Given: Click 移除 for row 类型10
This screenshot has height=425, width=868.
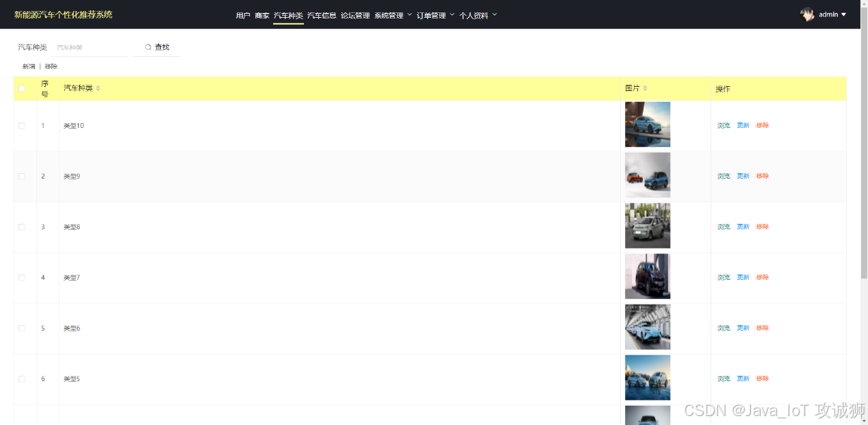Looking at the screenshot, I should coord(763,126).
